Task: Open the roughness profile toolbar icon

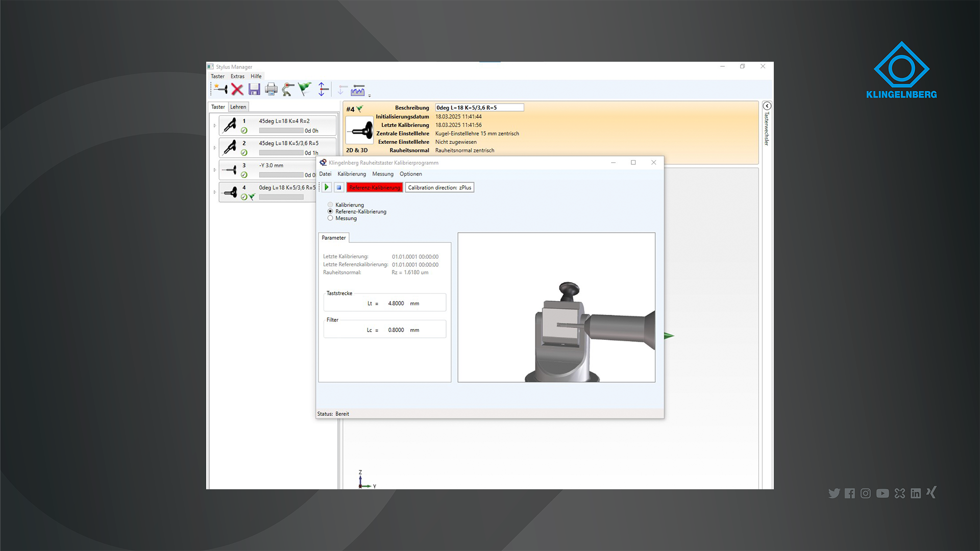Action: [358, 90]
